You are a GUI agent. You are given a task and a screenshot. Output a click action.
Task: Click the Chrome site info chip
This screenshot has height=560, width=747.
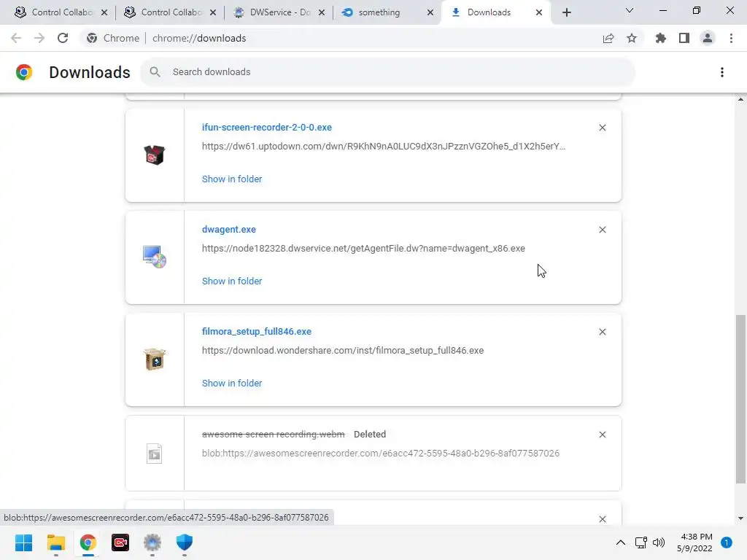click(113, 38)
